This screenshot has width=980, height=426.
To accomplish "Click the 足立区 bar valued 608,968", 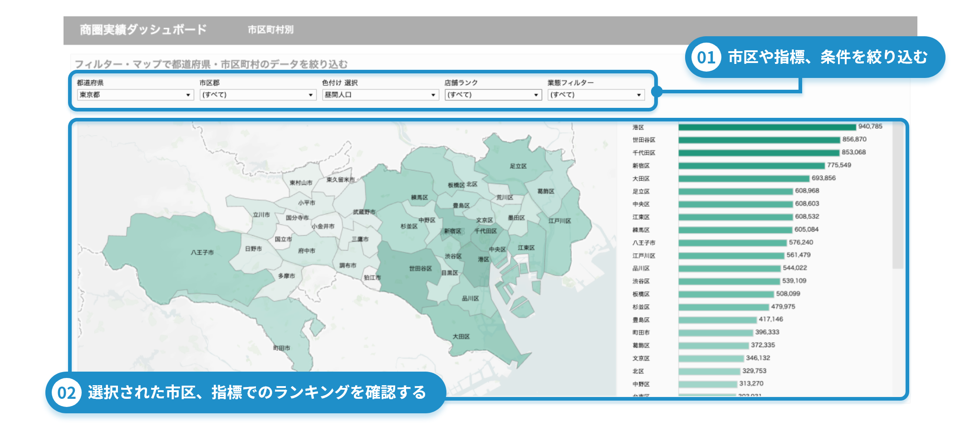I will [x=736, y=191].
